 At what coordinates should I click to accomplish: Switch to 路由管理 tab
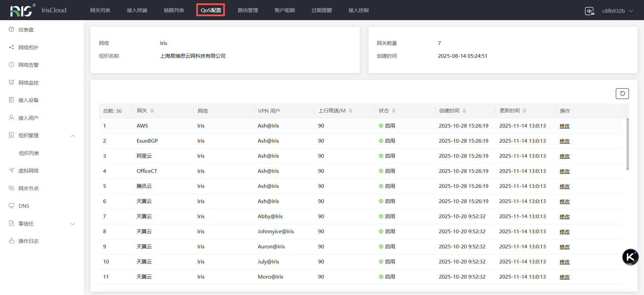[x=248, y=10]
